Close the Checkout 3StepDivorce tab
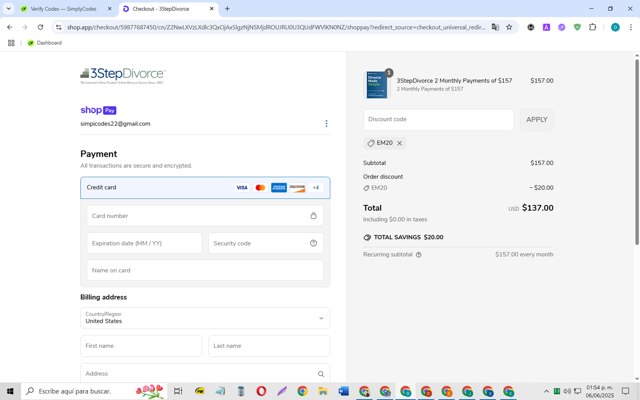The height and width of the screenshot is (400, 640). 211,9
